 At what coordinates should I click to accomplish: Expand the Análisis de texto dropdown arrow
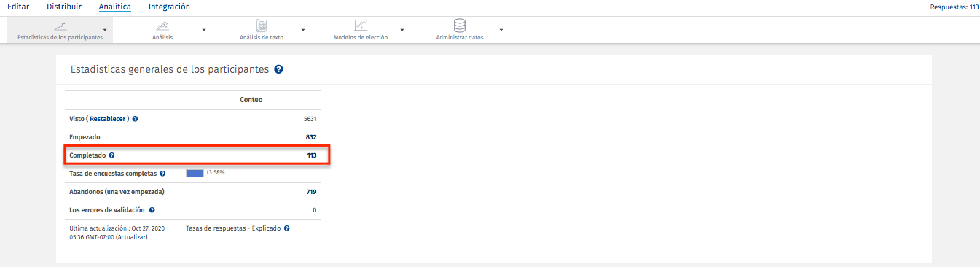(x=302, y=30)
